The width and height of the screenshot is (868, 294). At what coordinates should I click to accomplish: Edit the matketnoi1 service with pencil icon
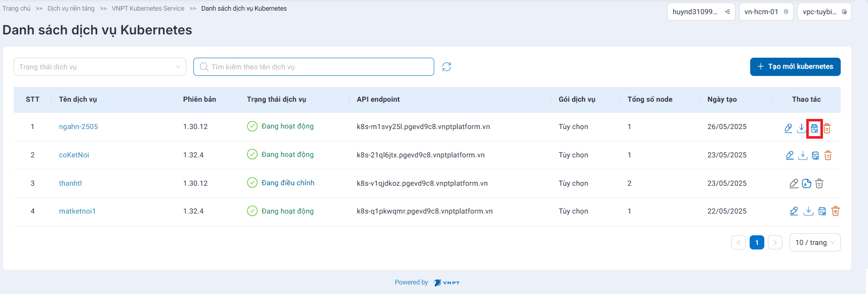pos(794,211)
